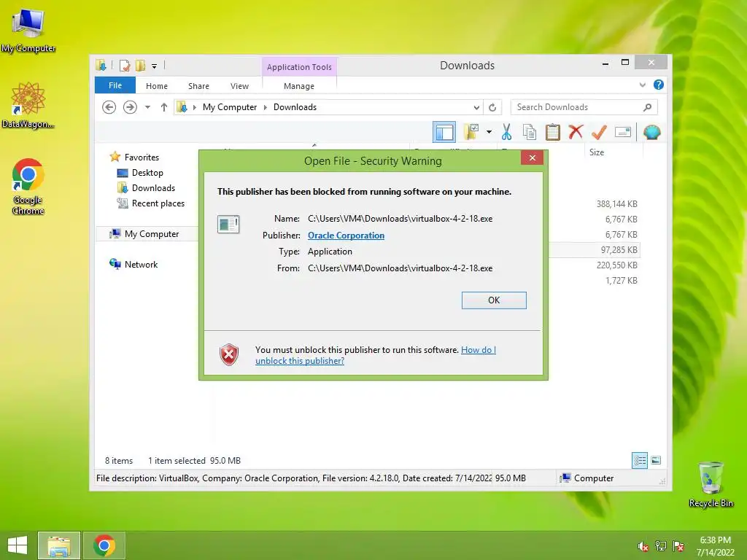747x560 pixels.
Task: Click the folder options toolbar icon
Action: pos(472,132)
